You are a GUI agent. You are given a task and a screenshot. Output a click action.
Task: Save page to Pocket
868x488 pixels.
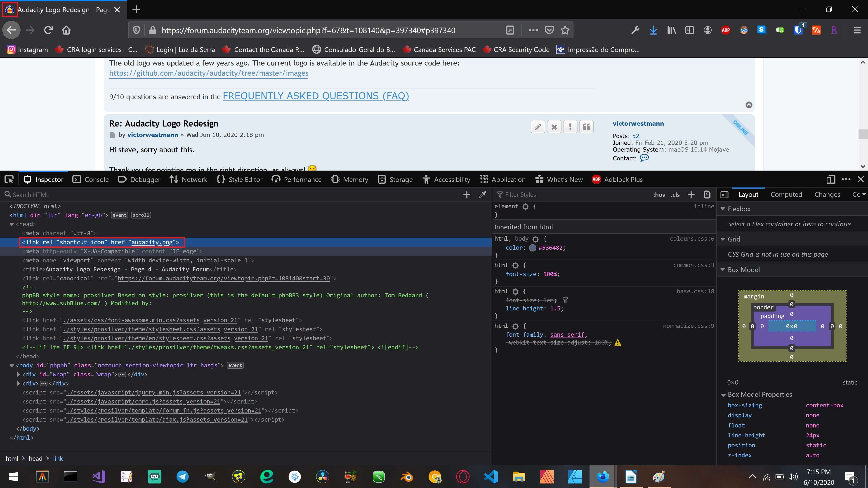[549, 30]
